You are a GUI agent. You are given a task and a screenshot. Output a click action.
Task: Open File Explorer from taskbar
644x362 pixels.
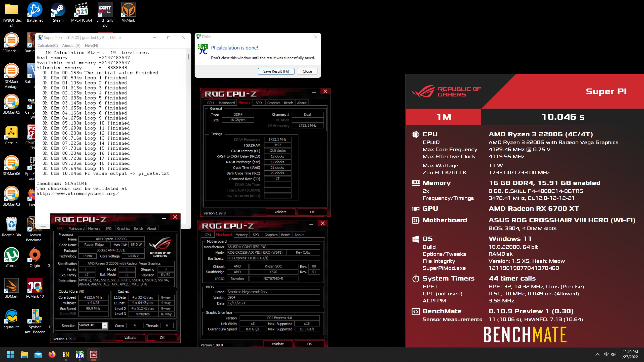click(24, 354)
